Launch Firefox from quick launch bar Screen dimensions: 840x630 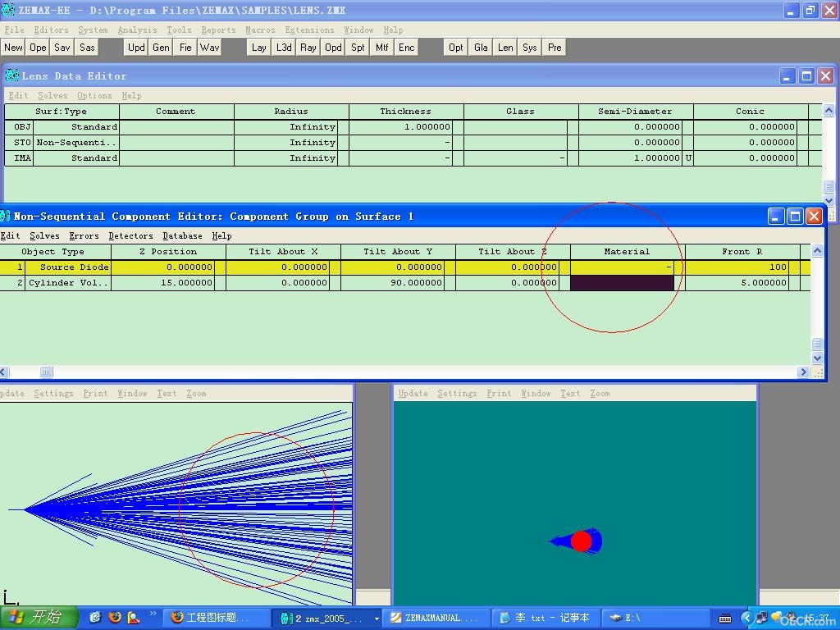115,617
